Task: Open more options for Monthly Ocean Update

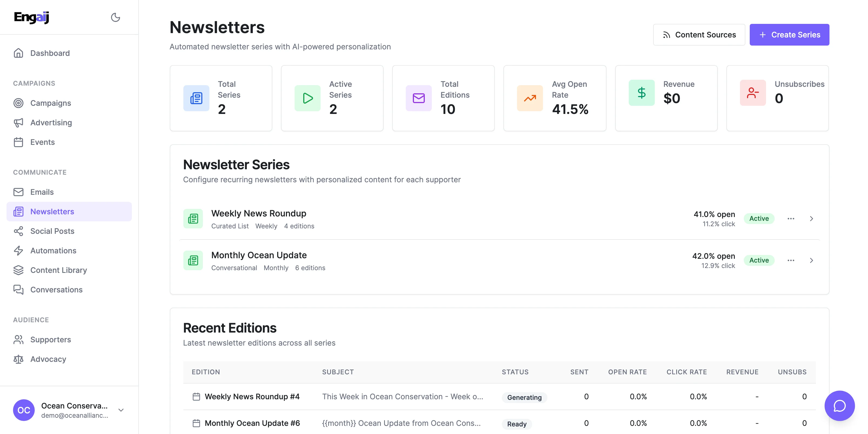Action: 791,260
